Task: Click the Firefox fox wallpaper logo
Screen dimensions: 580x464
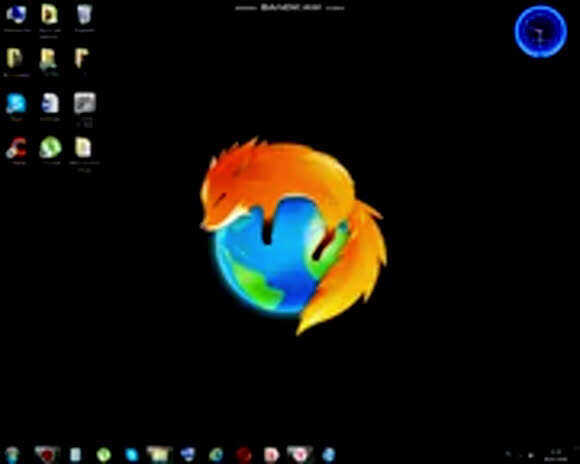Action: [293, 235]
